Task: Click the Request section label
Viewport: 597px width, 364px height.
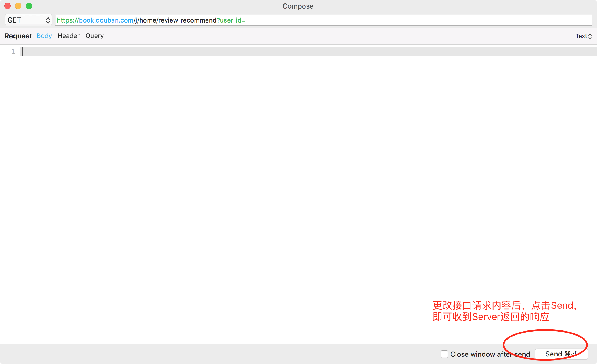Action: pyautogui.click(x=18, y=36)
